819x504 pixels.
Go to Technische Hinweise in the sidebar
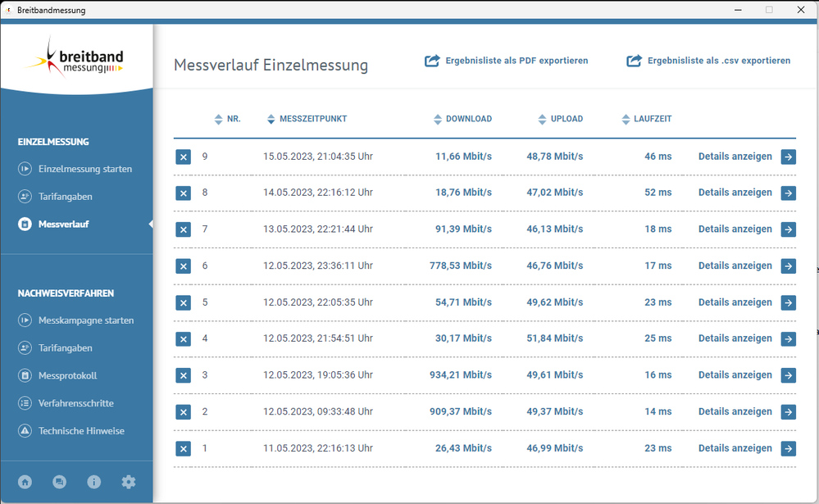81,430
